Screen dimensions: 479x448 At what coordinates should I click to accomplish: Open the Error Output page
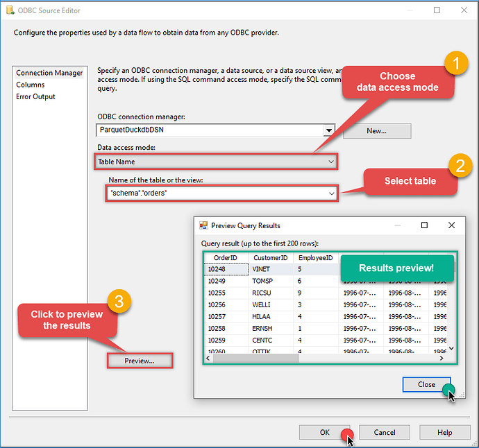[35, 96]
